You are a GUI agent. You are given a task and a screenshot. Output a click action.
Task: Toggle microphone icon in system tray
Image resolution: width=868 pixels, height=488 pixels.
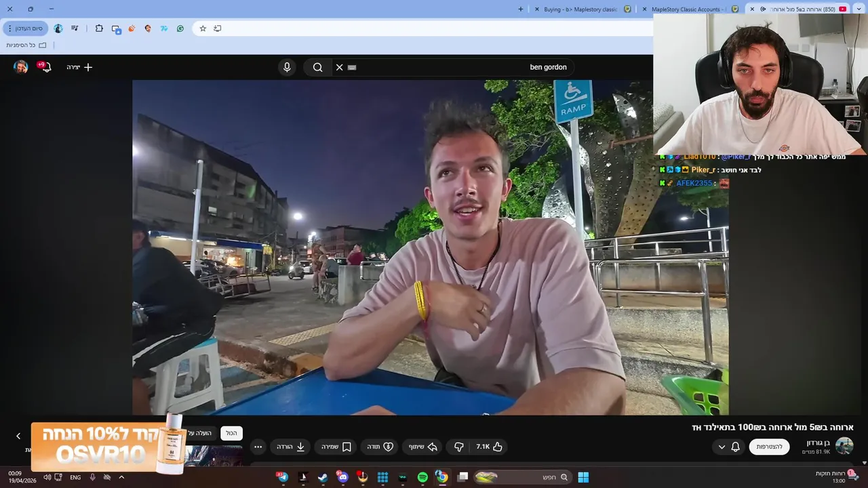pyautogui.click(x=92, y=477)
